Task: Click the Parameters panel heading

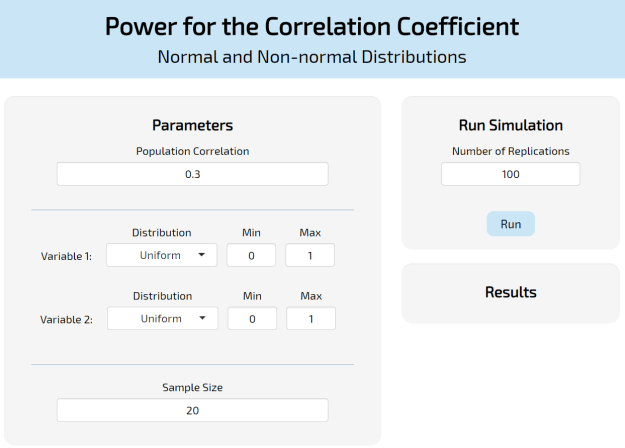Action: click(x=192, y=125)
